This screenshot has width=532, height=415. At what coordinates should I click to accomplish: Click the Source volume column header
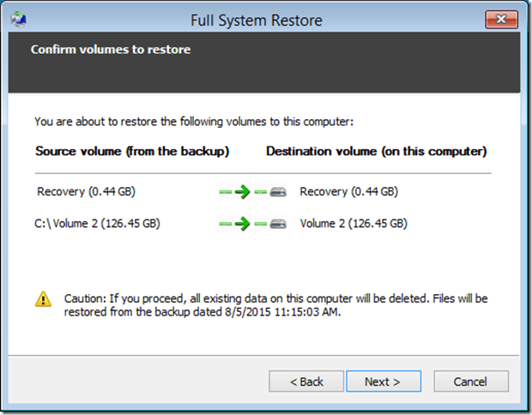click(132, 151)
